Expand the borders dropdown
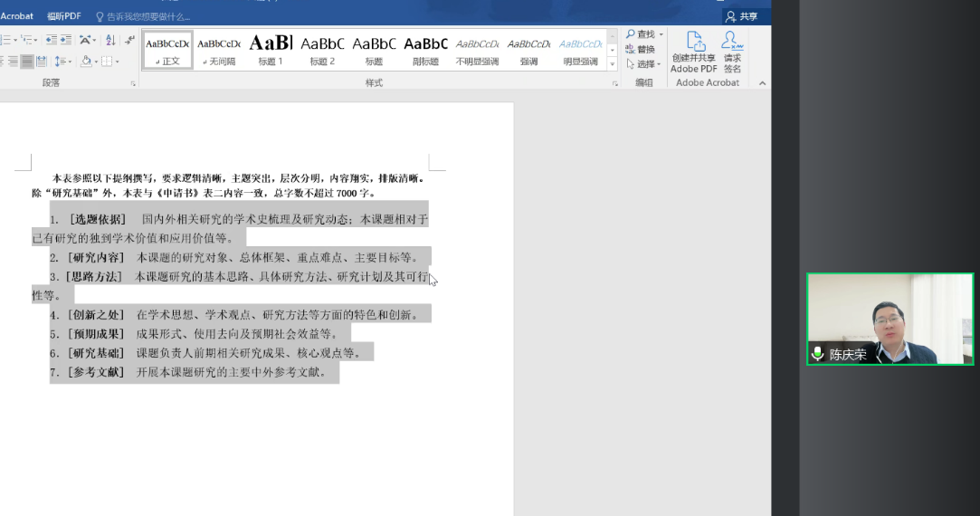 [x=117, y=62]
